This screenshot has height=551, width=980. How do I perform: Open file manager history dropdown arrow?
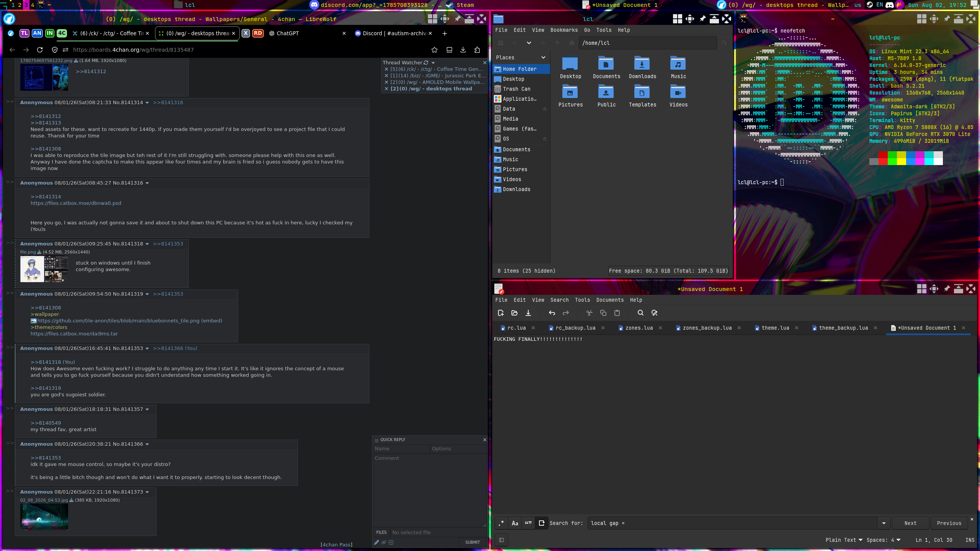click(529, 43)
